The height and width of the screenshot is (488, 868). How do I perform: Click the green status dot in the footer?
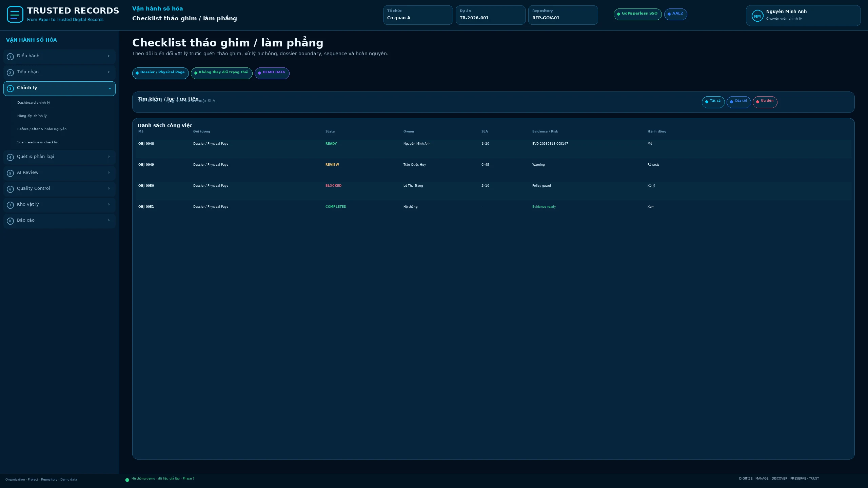(127, 480)
